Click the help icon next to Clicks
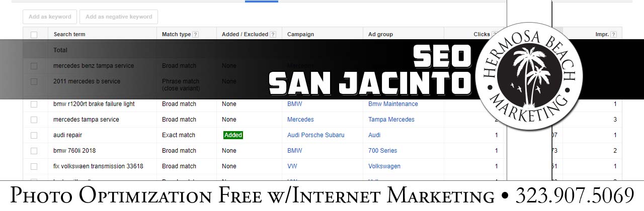 pyautogui.click(x=494, y=35)
